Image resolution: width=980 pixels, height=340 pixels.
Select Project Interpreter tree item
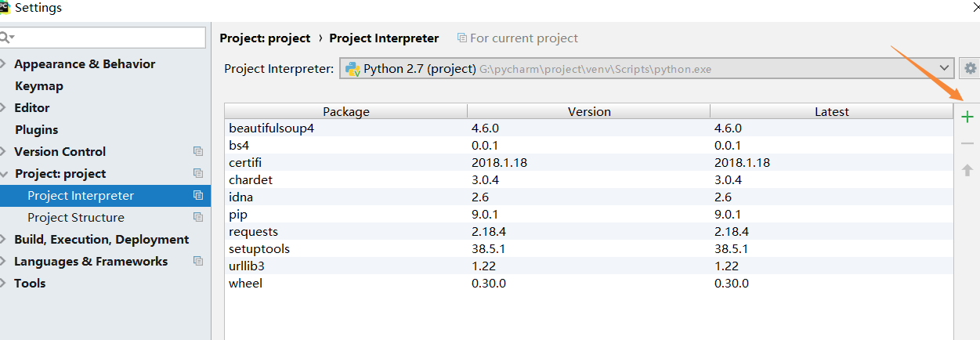[105, 195]
